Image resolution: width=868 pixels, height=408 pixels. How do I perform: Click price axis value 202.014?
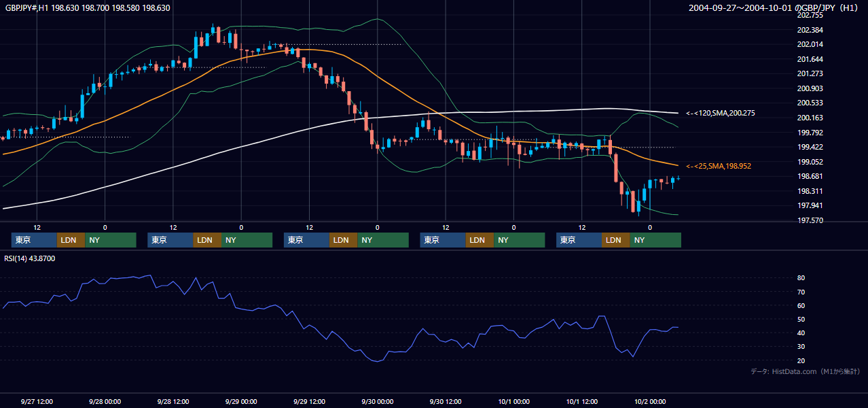click(810, 44)
